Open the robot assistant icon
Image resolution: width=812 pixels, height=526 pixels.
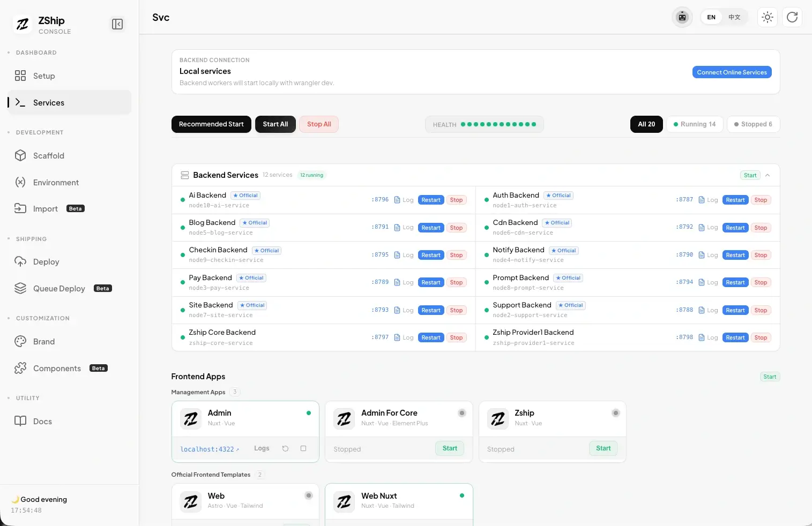682,17
